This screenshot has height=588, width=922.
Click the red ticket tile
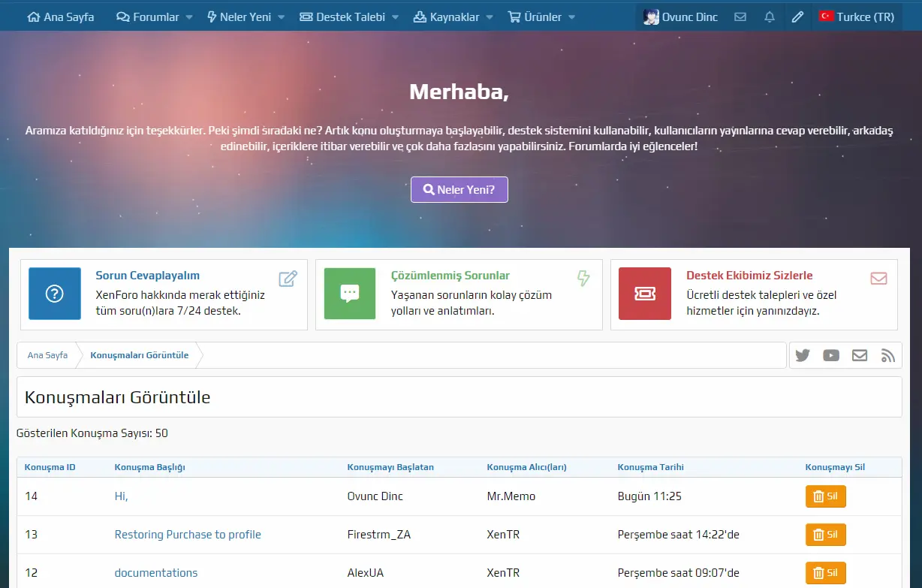pyautogui.click(x=645, y=294)
